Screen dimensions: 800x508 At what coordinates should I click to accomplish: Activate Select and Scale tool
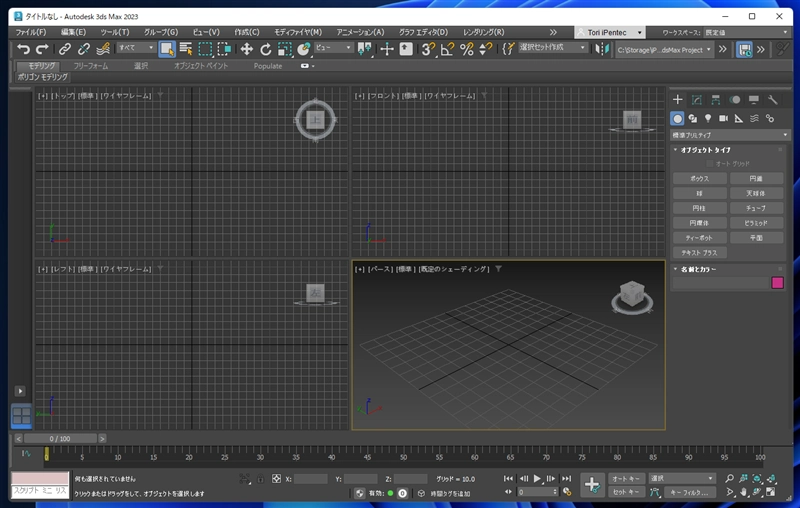pyautogui.click(x=285, y=49)
